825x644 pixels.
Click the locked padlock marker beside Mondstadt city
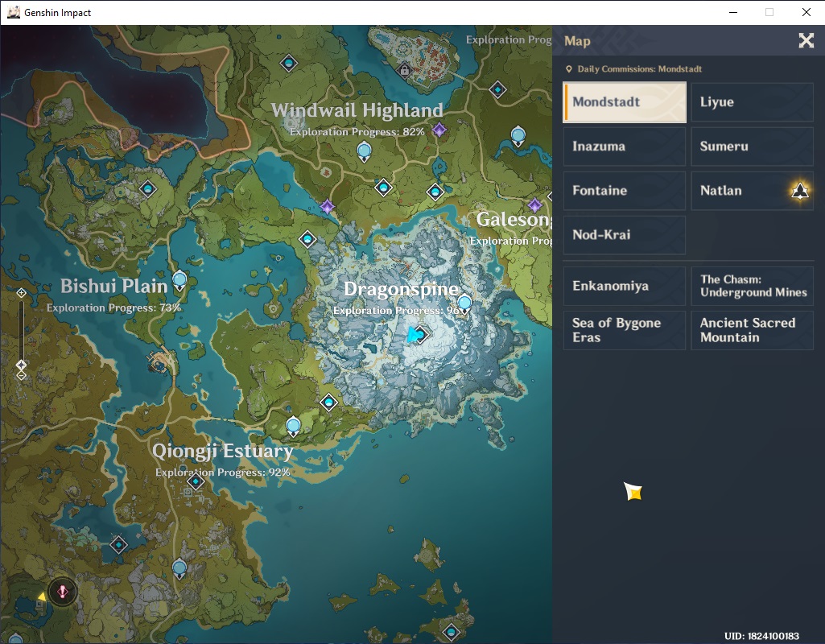(404, 69)
